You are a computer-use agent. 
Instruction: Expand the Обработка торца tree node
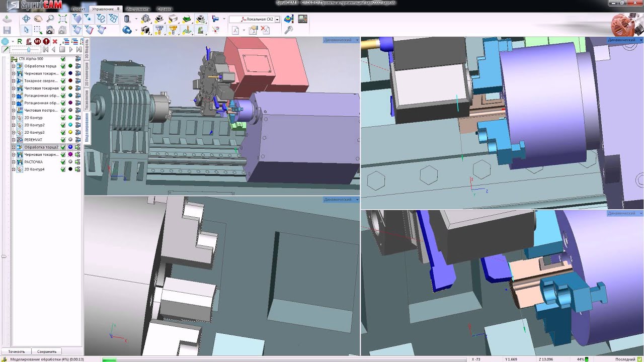[14, 66]
